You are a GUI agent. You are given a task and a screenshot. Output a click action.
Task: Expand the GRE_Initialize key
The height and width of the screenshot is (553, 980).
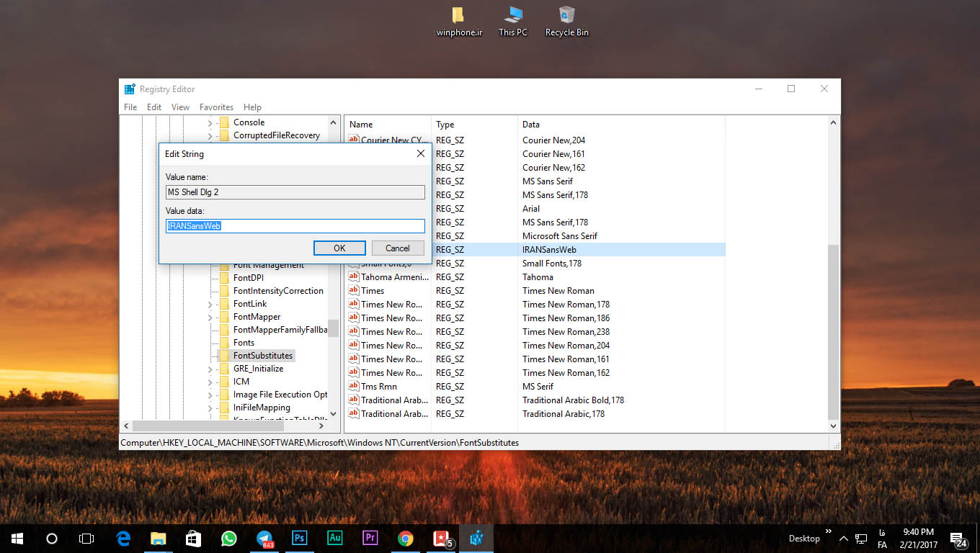pos(210,369)
